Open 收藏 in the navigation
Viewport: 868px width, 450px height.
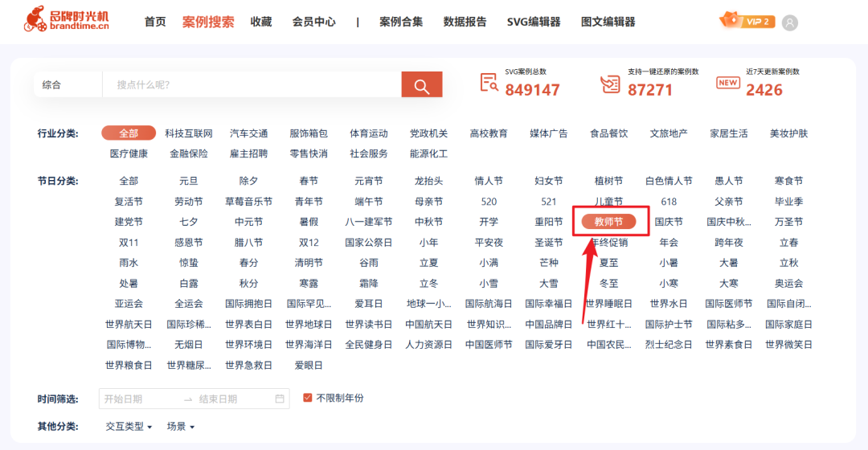point(260,22)
